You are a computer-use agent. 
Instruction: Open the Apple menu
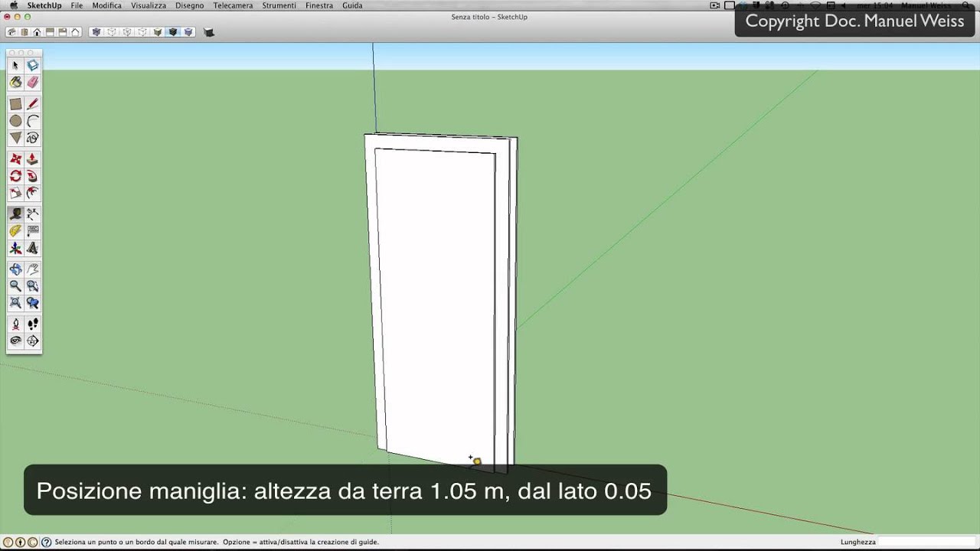coord(13,5)
